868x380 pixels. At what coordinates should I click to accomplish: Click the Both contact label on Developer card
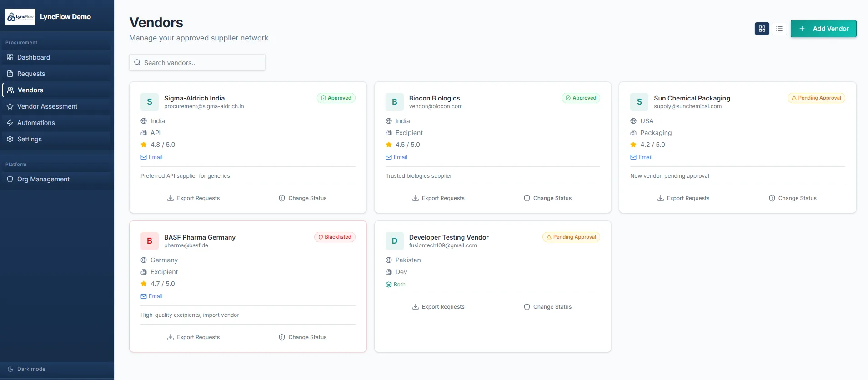(x=396, y=285)
